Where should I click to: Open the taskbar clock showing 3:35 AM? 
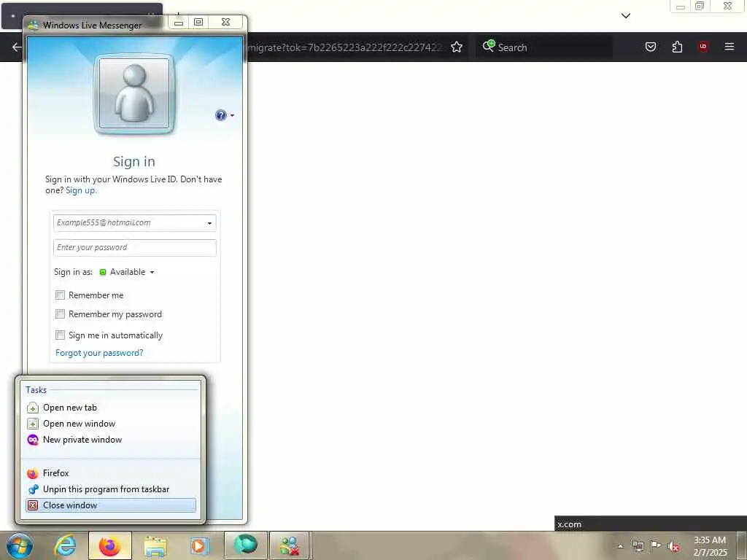pyautogui.click(x=710, y=546)
